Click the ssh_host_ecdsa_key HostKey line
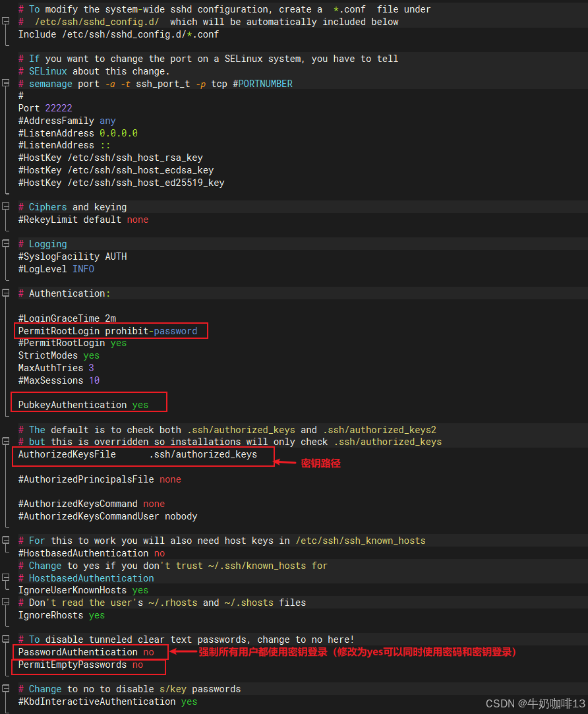588x714 pixels. (x=116, y=170)
